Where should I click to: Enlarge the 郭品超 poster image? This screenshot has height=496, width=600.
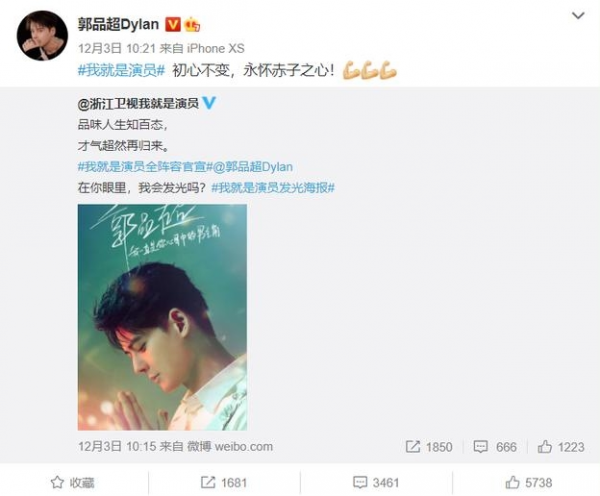[x=162, y=317]
